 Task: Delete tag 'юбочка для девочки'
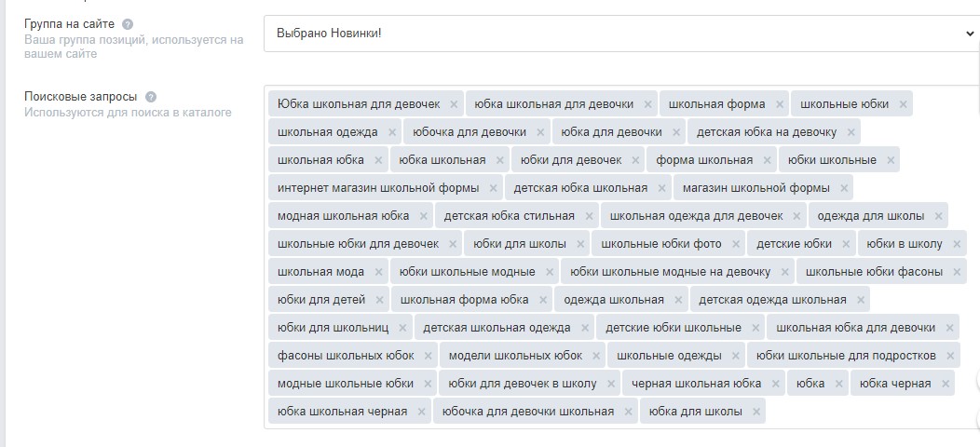(540, 132)
